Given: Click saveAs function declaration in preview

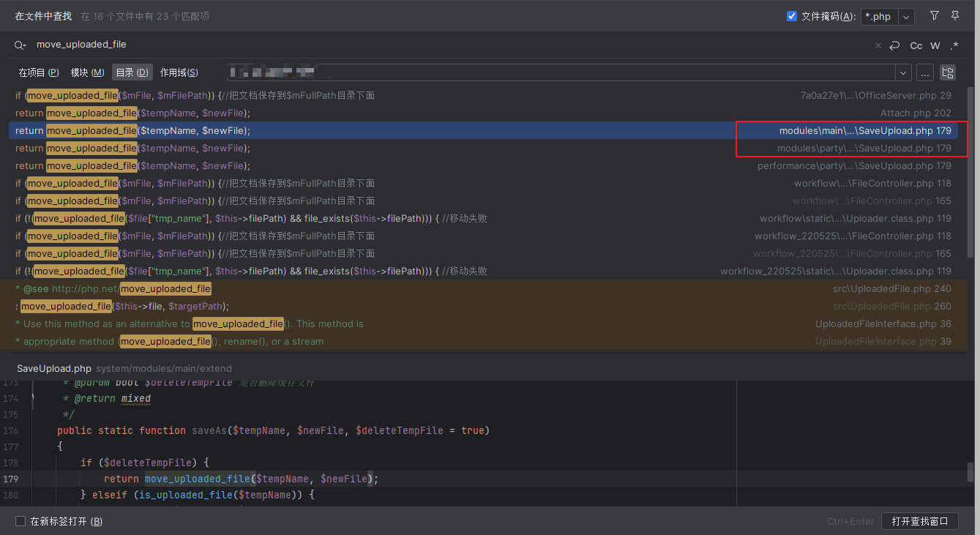Looking at the screenshot, I should (209, 430).
